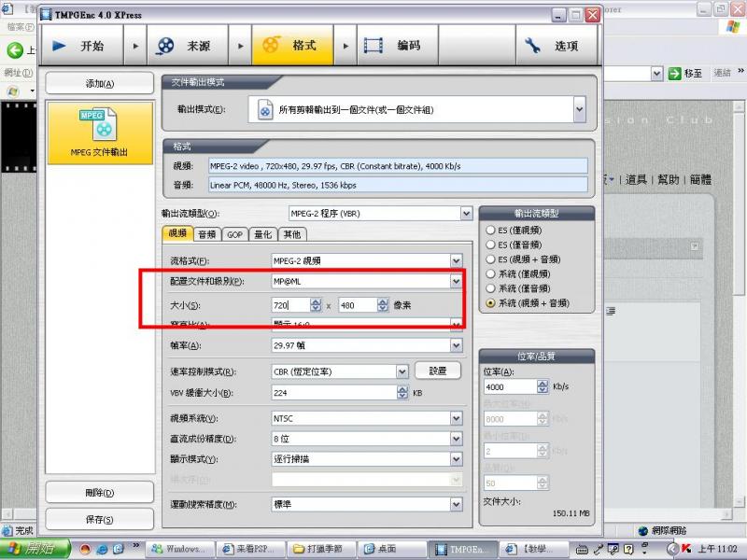The height and width of the screenshot is (560, 747).
Task: Expand the motion search precision 標準 dropdown
Action: tap(456, 504)
